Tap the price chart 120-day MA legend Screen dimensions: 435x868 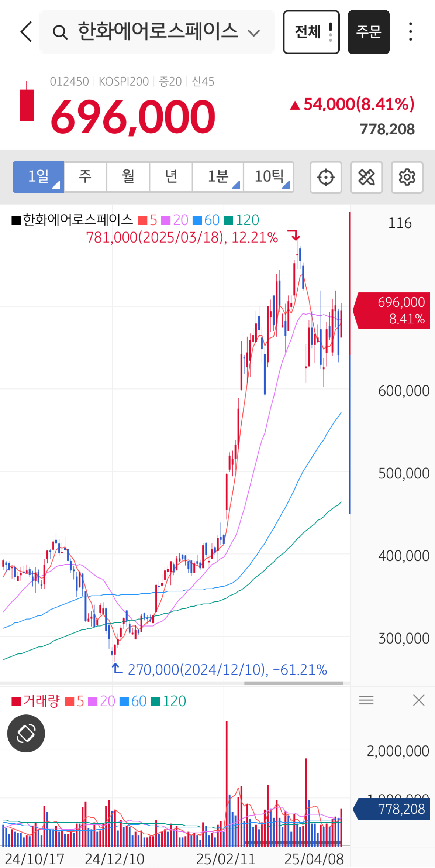[x=242, y=220]
